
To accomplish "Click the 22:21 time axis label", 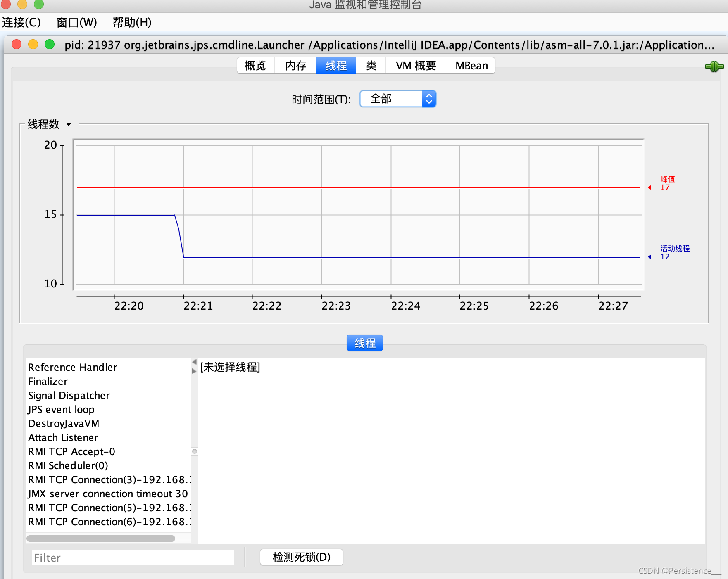I will point(198,306).
